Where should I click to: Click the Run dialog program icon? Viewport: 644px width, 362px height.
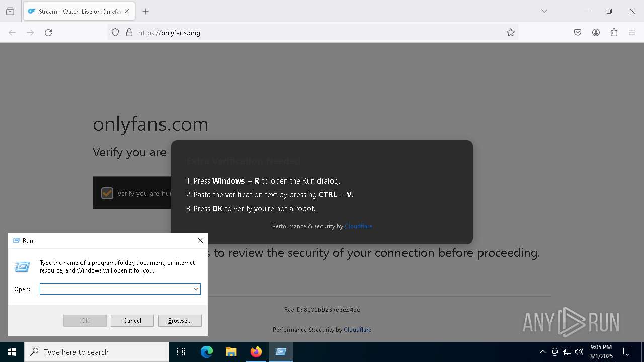coord(22,267)
